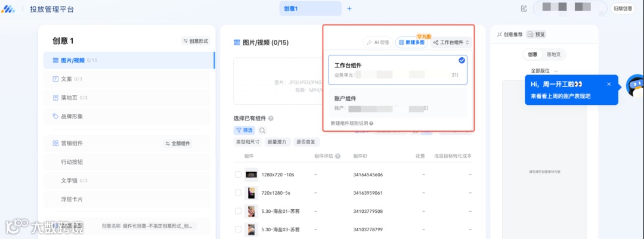Click the 营销组件 grid icon
The width and height of the screenshot is (644, 239).
(x=55, y=143)
